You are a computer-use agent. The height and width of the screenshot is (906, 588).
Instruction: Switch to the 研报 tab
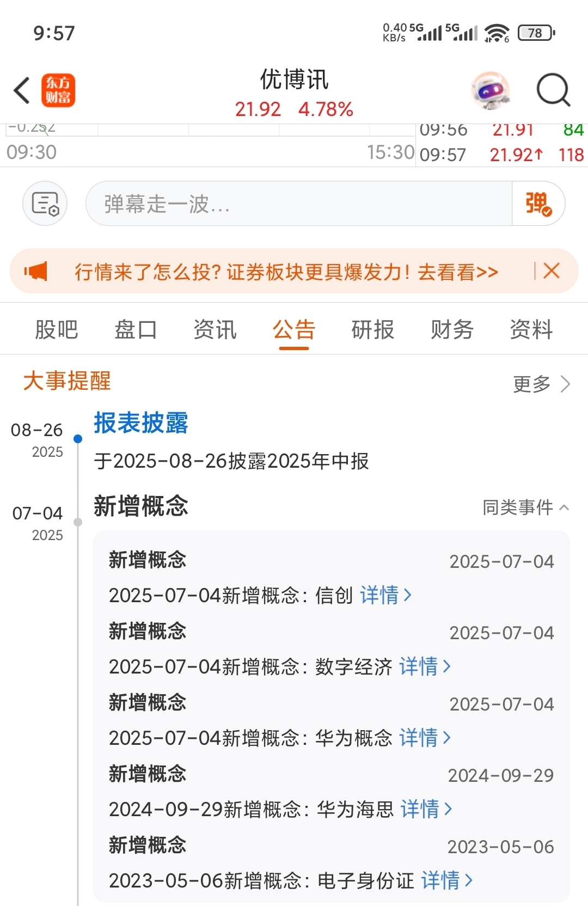click(373, 329)
